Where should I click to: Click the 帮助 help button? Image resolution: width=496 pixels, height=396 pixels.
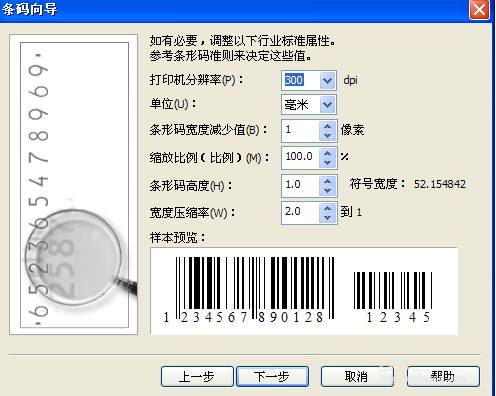click(443, 377)
